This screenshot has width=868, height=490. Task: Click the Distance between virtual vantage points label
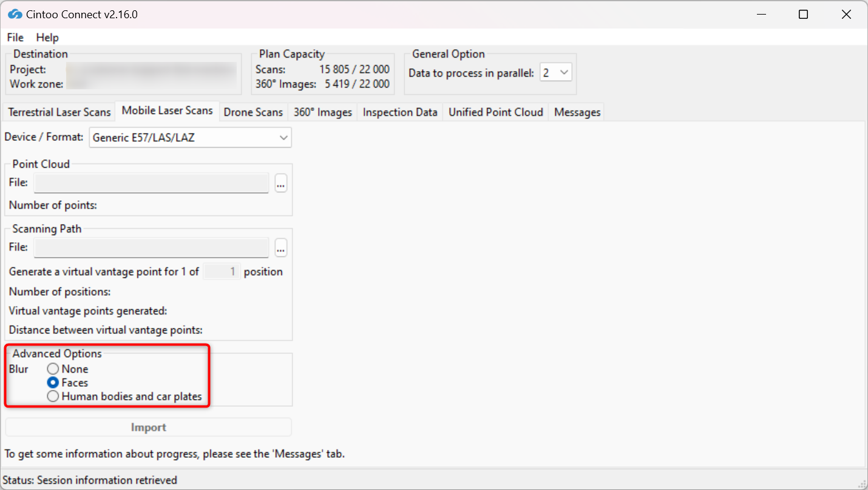[106, 330]
